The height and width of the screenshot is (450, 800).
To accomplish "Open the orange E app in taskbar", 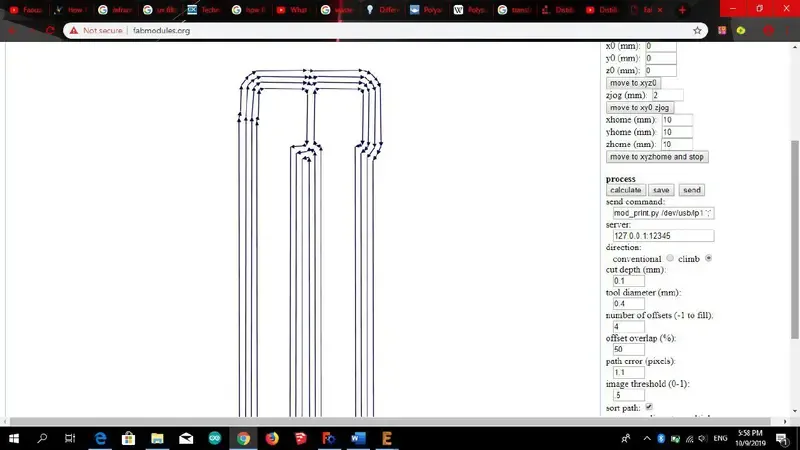I will pyautogui.click(x=387, y=438).
